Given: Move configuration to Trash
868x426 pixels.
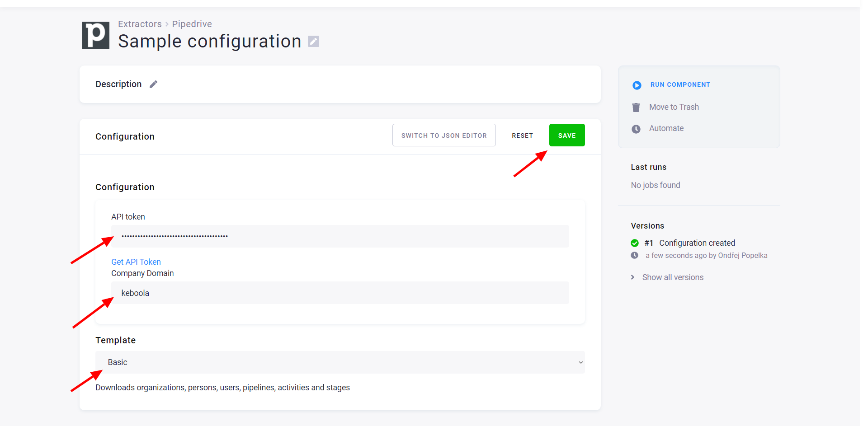Looking at the screenshot, I should point(674,107).
